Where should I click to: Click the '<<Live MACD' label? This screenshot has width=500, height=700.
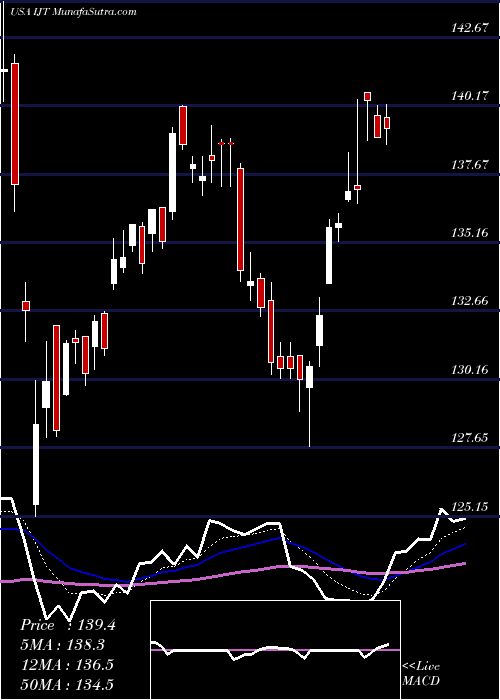[421, 674]
